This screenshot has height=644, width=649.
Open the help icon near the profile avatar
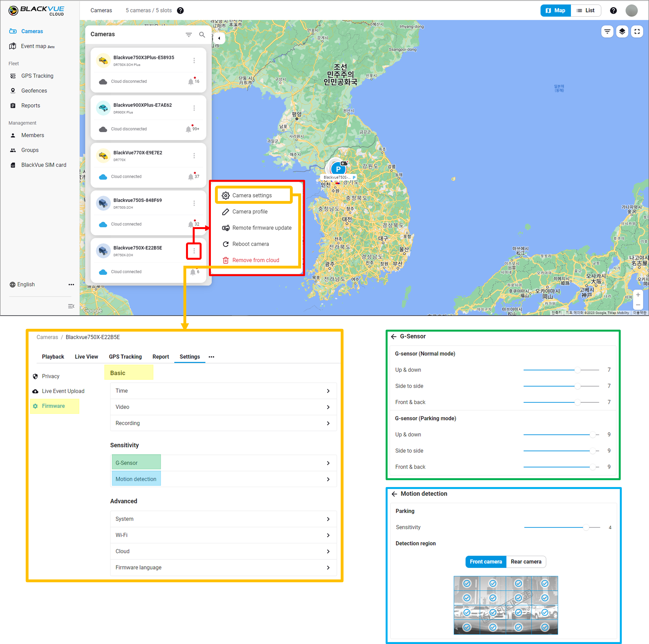(613, 10)
